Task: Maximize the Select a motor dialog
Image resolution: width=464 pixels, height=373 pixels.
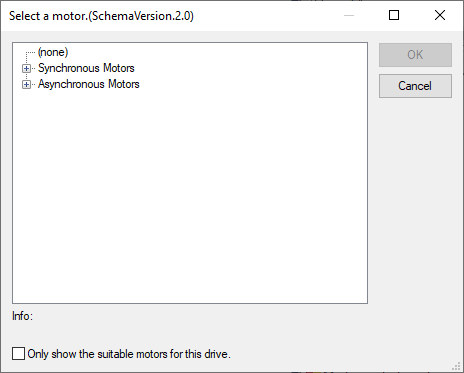Action: point(394,15)
